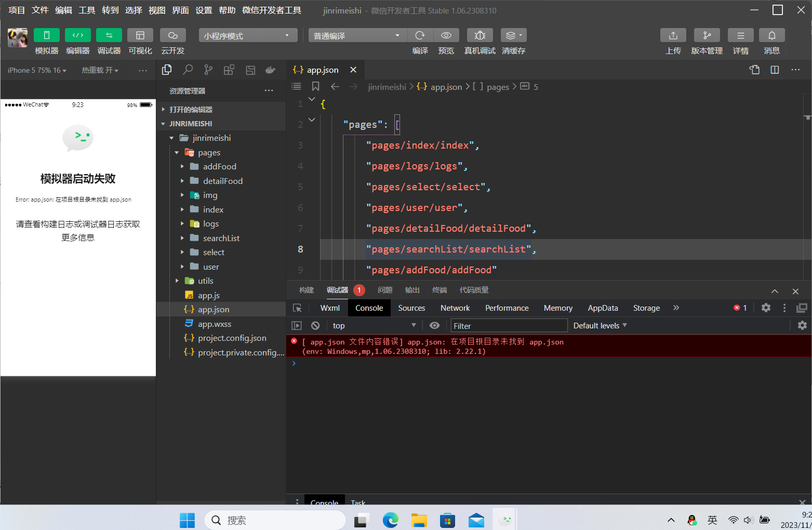The image size is (812, 530).
Task: Open the Network devtools tab
Action: [455, 308]
